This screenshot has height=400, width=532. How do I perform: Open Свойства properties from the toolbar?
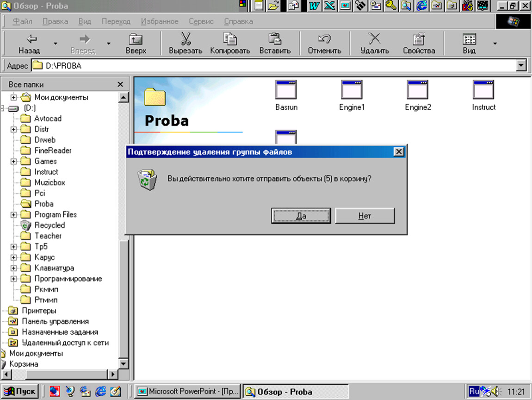click(419, 44)
